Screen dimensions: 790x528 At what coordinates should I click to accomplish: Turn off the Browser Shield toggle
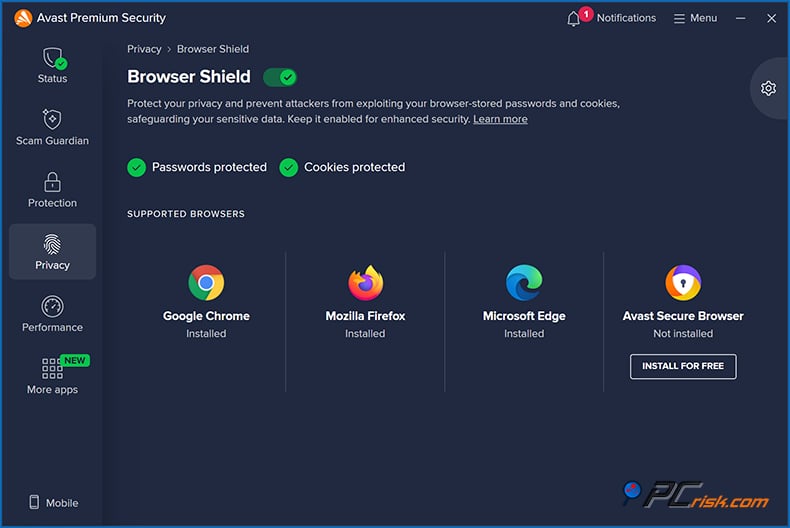[280, 77]
